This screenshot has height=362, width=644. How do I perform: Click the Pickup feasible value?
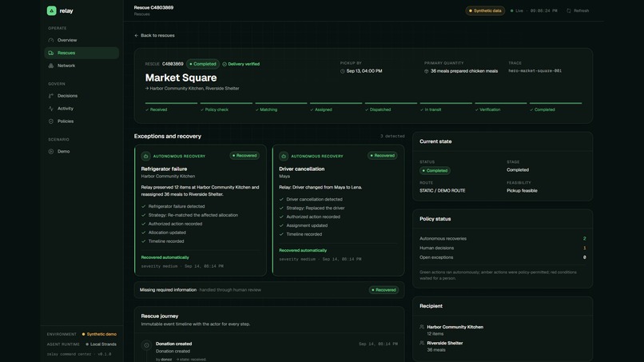coord(522,191)
